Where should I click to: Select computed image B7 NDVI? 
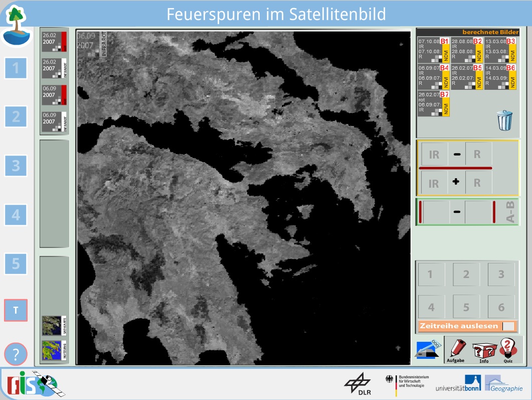point(433,103)
